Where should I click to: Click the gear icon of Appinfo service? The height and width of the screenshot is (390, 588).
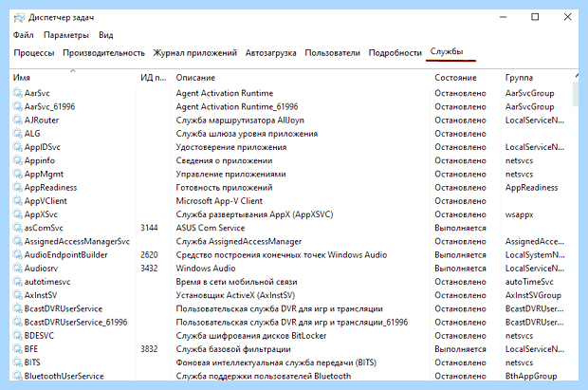pos(17,160)
